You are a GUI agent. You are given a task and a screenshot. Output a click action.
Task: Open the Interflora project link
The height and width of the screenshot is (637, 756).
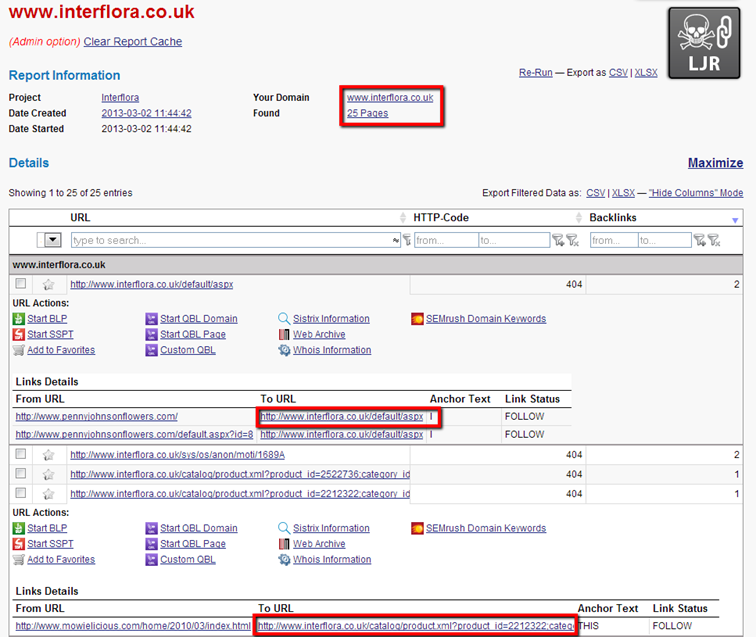120,97
